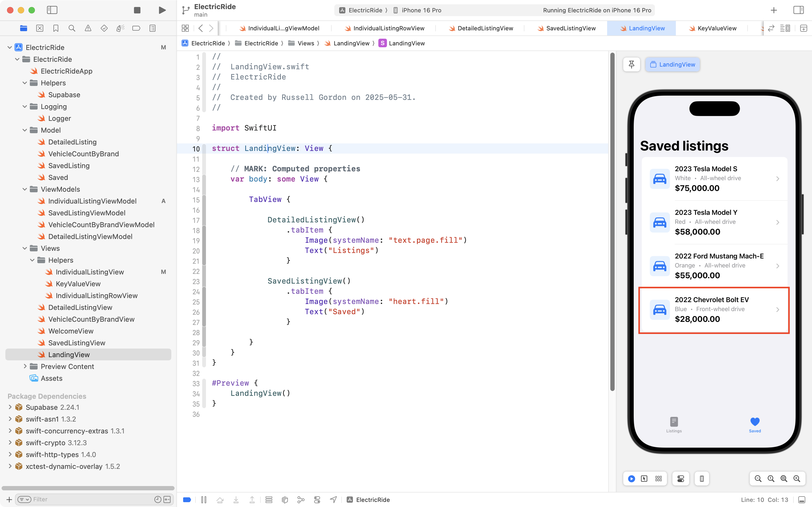Expand the Preview Content folder

pyautogui.click(x=25, y=366)
